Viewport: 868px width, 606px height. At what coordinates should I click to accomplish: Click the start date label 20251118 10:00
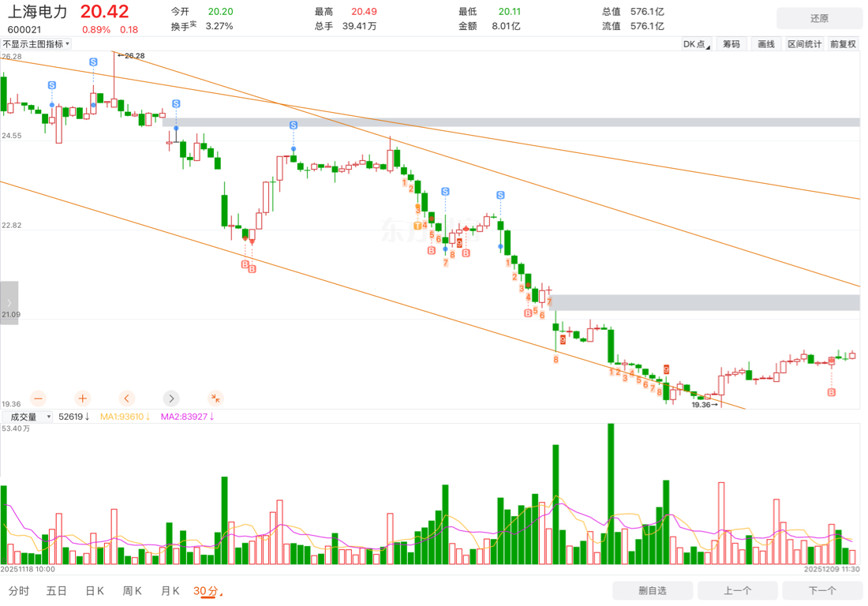click(28, 569)
